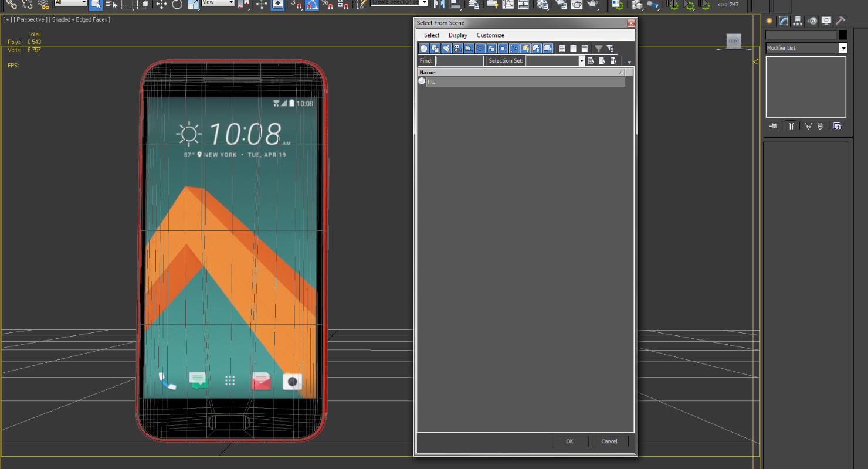Viewport: 868px width, 469px height.
Task: Toggle Display Frozen Objects filter icon
Action: (537, 49)
